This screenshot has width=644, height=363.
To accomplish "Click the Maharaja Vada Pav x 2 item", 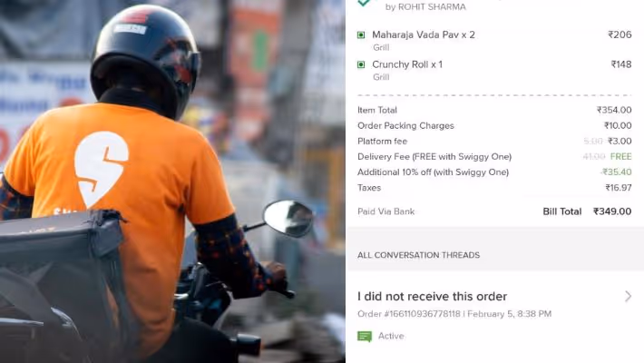I will [424, 35].
